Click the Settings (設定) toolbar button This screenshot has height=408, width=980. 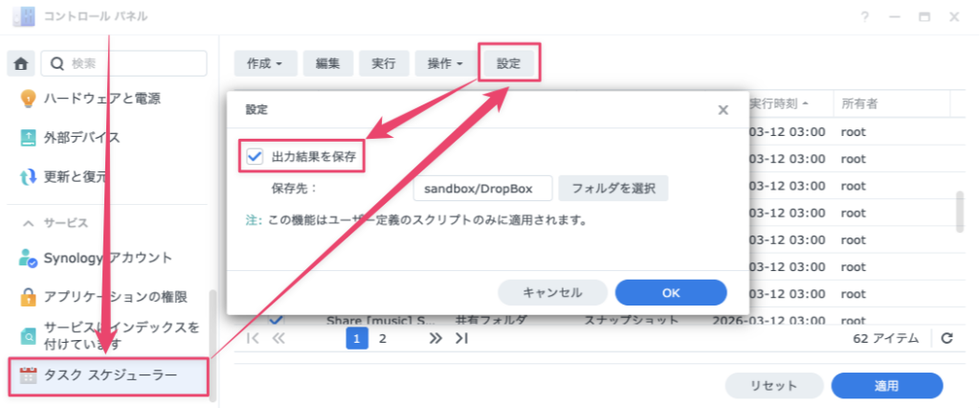coord(508,63)
